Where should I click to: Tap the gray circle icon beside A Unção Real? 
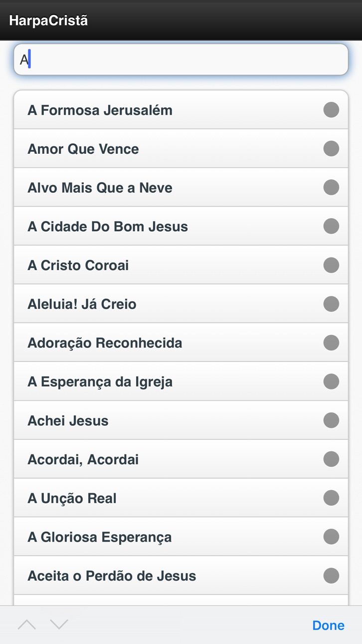pos(331,498)
